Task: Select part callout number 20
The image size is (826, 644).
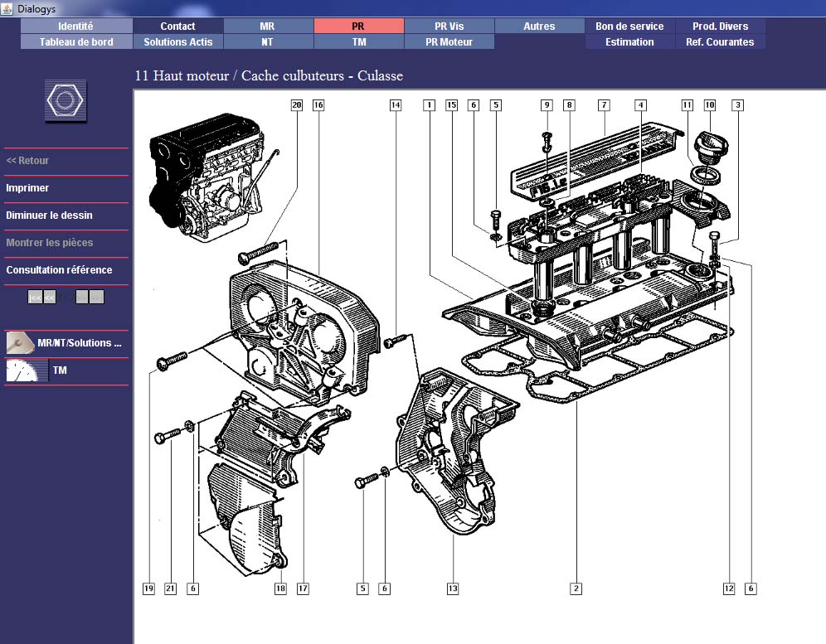Action: point(297,105)
